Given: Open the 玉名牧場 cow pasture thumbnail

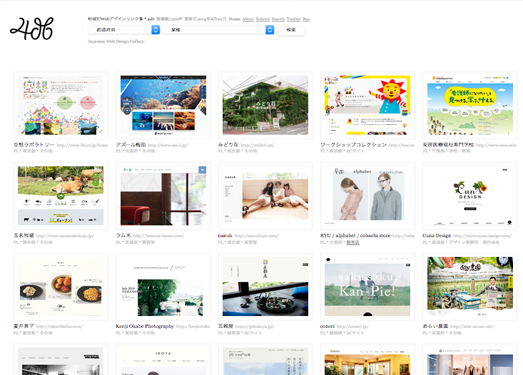Looking at the screenshot, I should (61, 196).
